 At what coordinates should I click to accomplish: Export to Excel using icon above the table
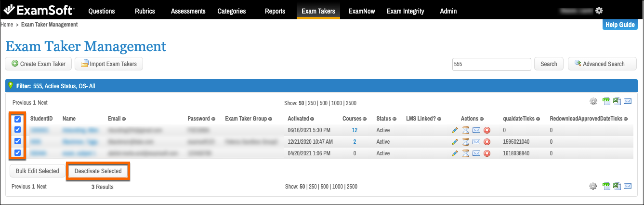617,101
